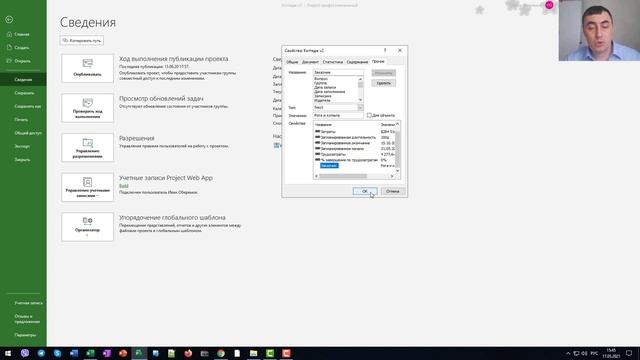This screenshot has height=360, width=640.
Task: Open the Создать new project page
Action: pos(18,47)
